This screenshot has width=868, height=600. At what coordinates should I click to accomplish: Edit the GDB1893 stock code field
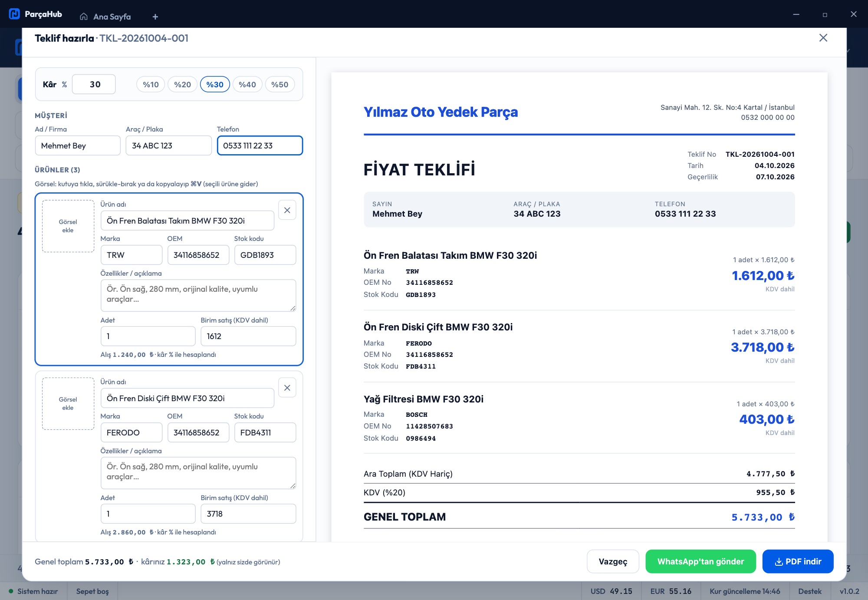tap(265, 255)
